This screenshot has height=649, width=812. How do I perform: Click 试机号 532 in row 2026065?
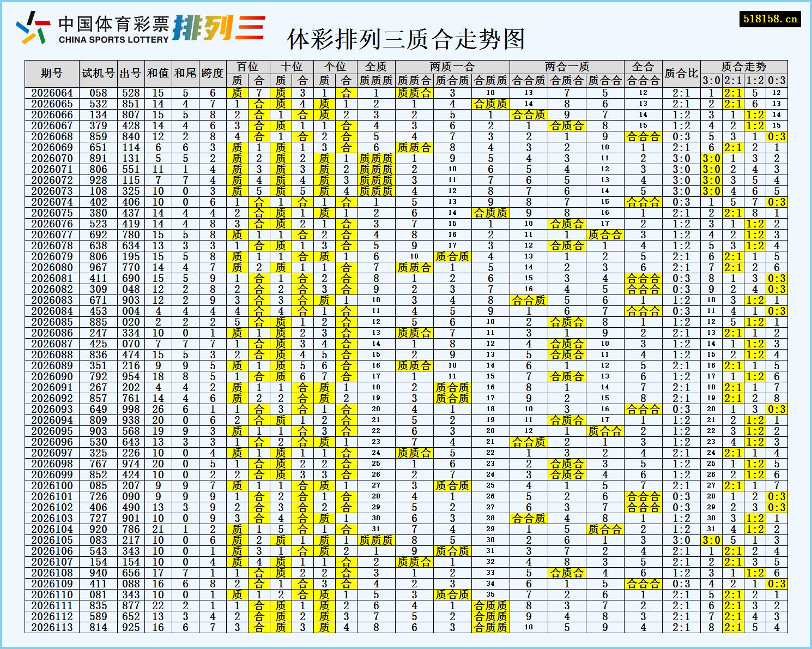coord(98,104)
